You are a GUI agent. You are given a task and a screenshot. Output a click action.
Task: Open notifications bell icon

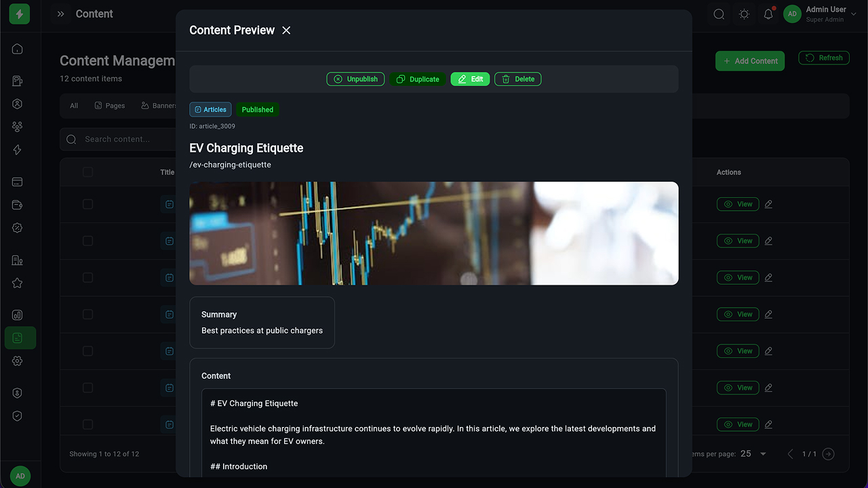tap(768, 14)
